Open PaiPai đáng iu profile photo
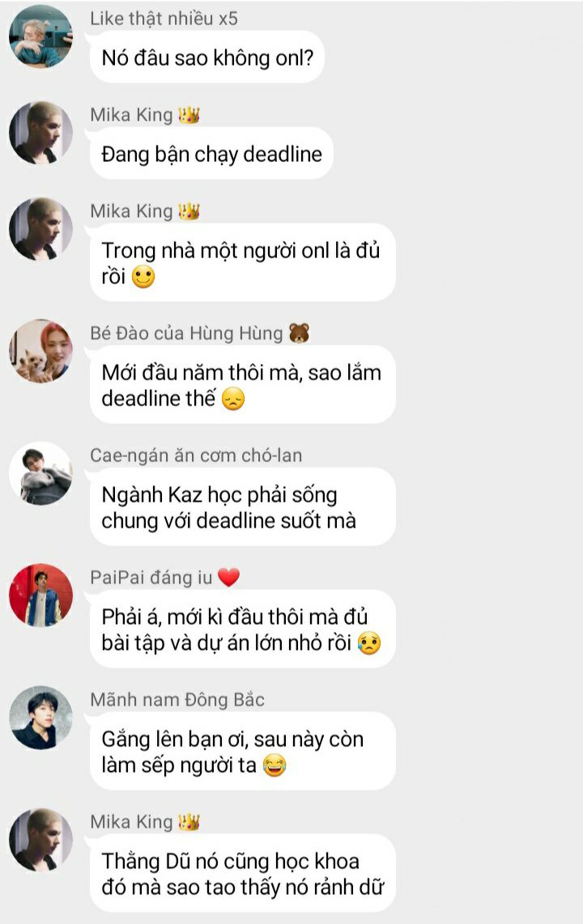The image size is (583, 924). (x=40, y=596)
